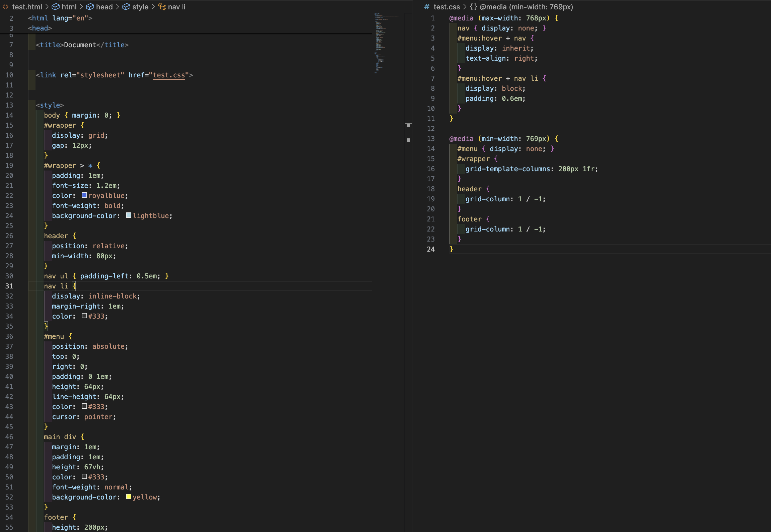771x532 pixels.
Task: Open the lightblue color swatch
Action: point(129,215)
